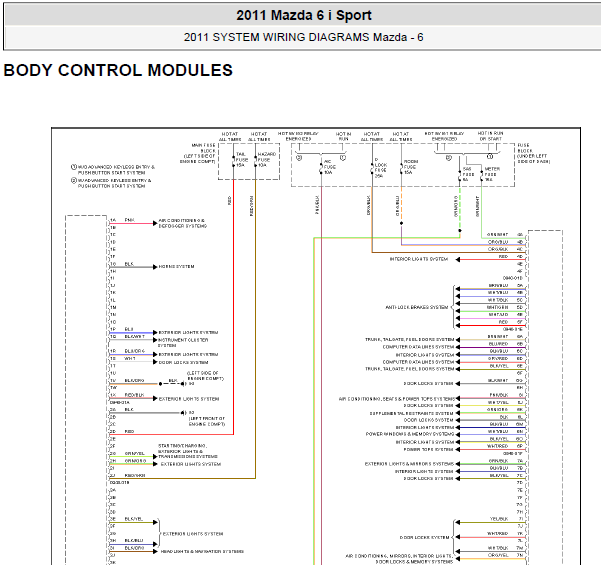This screenshot has height=565, width=601.
Task: Click 'WHT/BLK' wire label at pin 5C
Action: point(498,300)
